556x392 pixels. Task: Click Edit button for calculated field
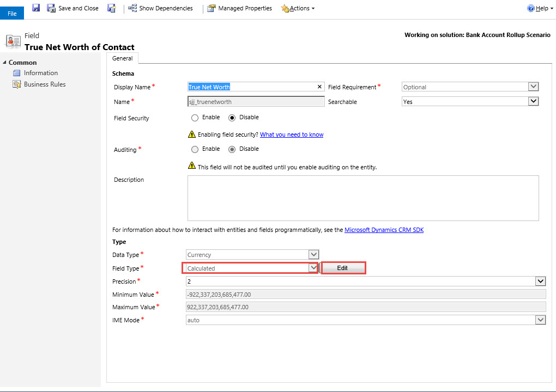[342, 268]
